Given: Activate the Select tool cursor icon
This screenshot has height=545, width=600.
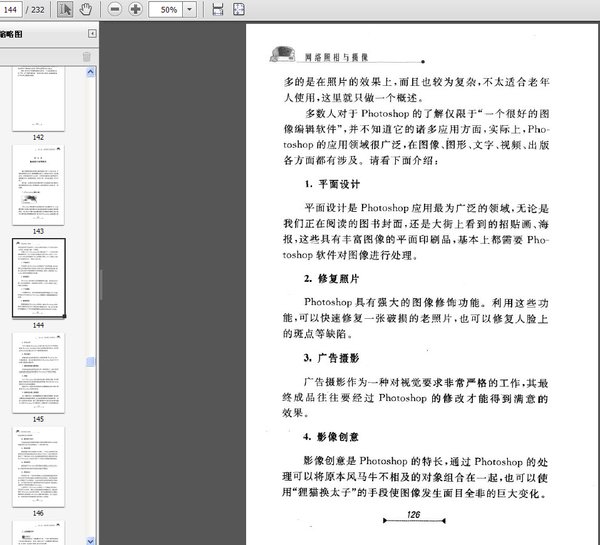Looking at the screenshot, I should pos(65,9).
